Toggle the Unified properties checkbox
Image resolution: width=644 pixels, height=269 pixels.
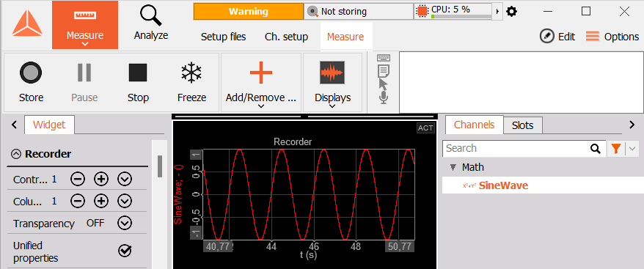(x=125, y=251)
